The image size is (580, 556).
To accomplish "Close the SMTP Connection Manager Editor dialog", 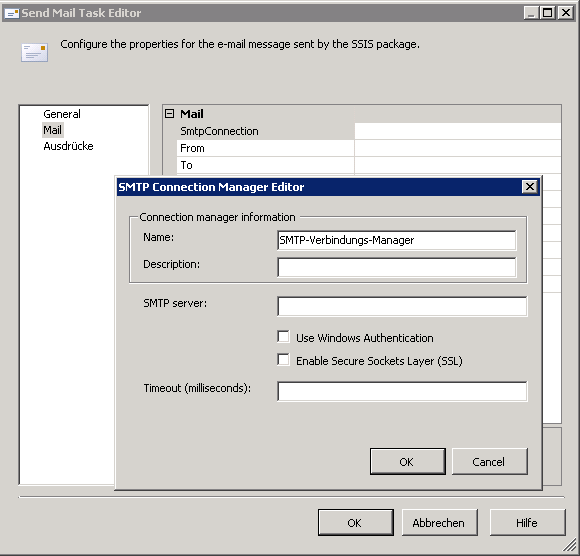I will coord(530,186).
